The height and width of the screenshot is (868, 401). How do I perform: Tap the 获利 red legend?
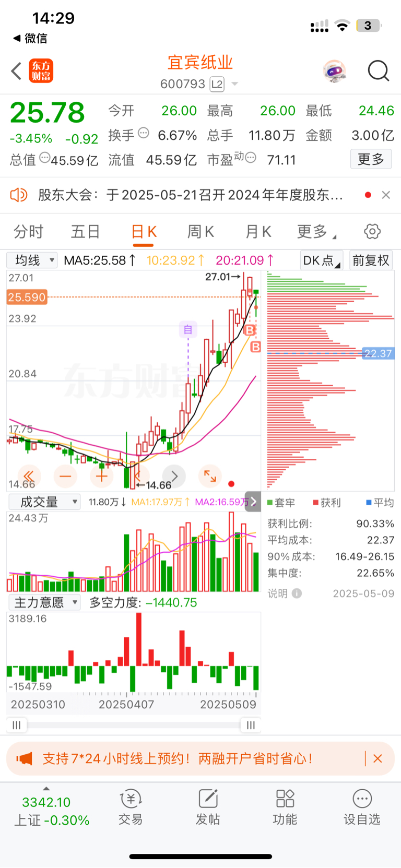327,503
